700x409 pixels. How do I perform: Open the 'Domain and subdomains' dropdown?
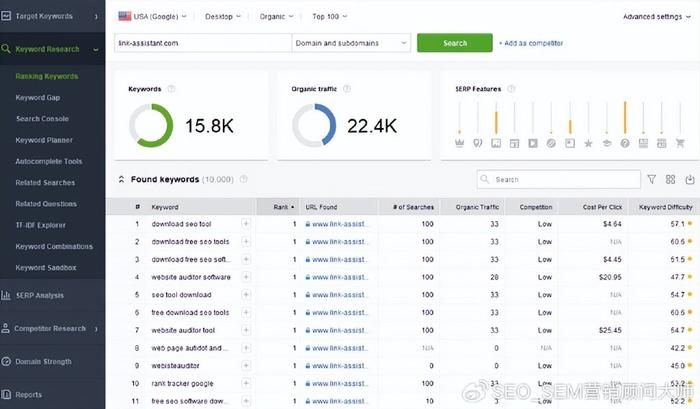(351, 43)
